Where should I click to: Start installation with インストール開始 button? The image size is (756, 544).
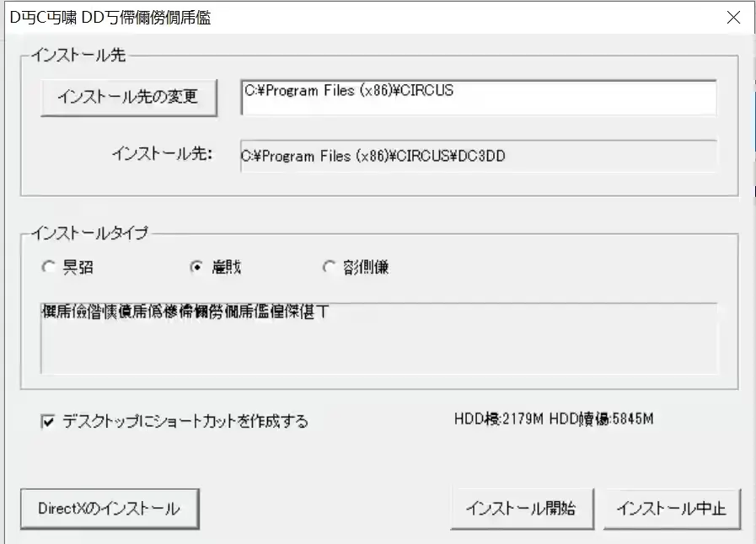pyautogui.click(x=522, y=509)
